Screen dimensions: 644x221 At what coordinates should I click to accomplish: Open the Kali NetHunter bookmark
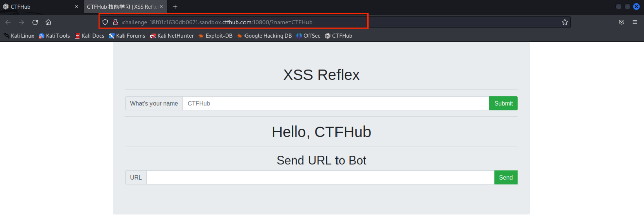(x=172, y=36)
